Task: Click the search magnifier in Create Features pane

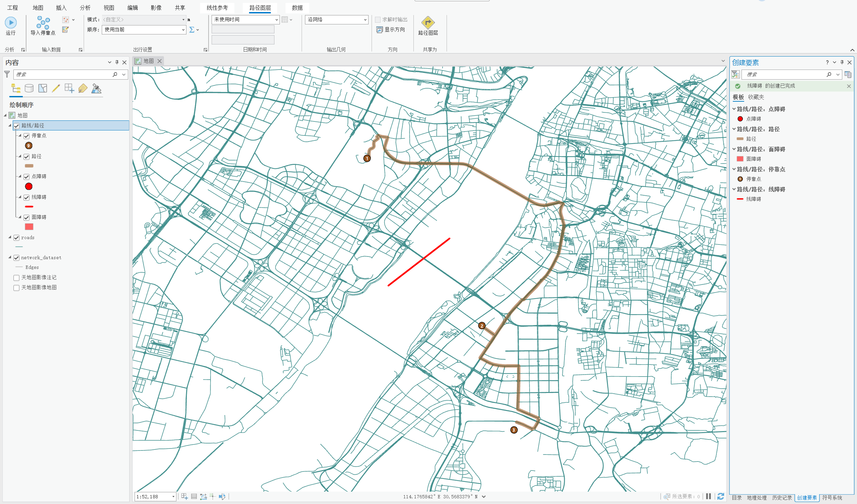Action: point(829,74)
